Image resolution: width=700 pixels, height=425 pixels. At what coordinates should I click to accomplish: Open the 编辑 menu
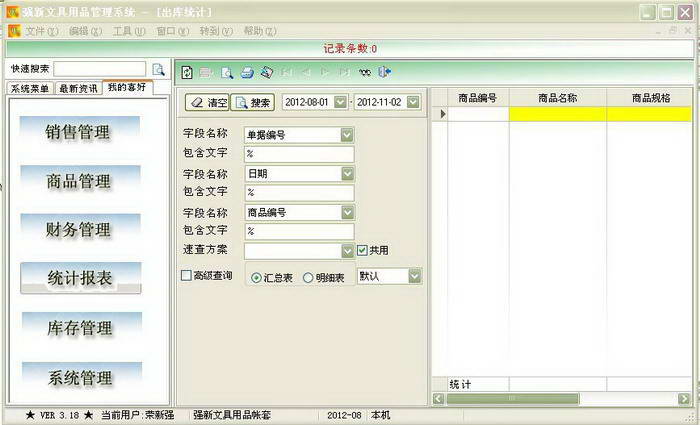point(85,31)
